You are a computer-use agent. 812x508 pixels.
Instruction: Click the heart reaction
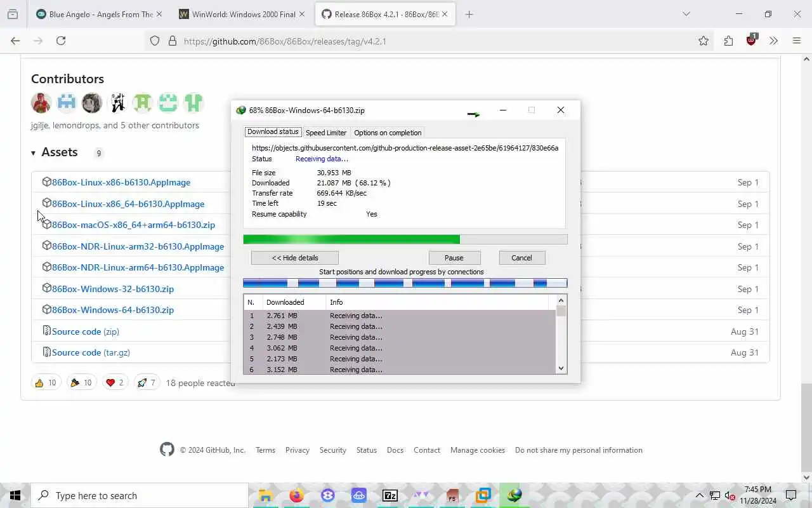pyautogui.click(x=115, y=382)
